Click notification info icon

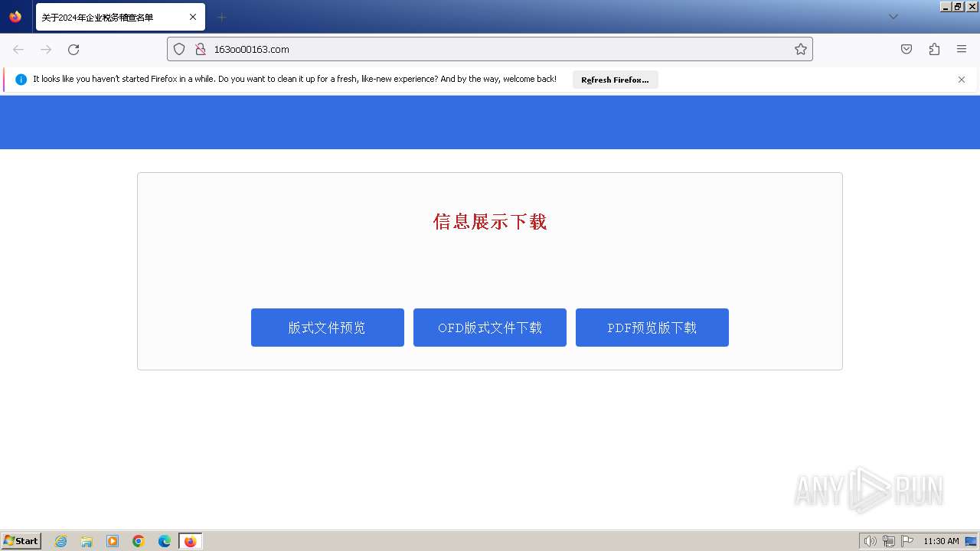tap(21, 80)
